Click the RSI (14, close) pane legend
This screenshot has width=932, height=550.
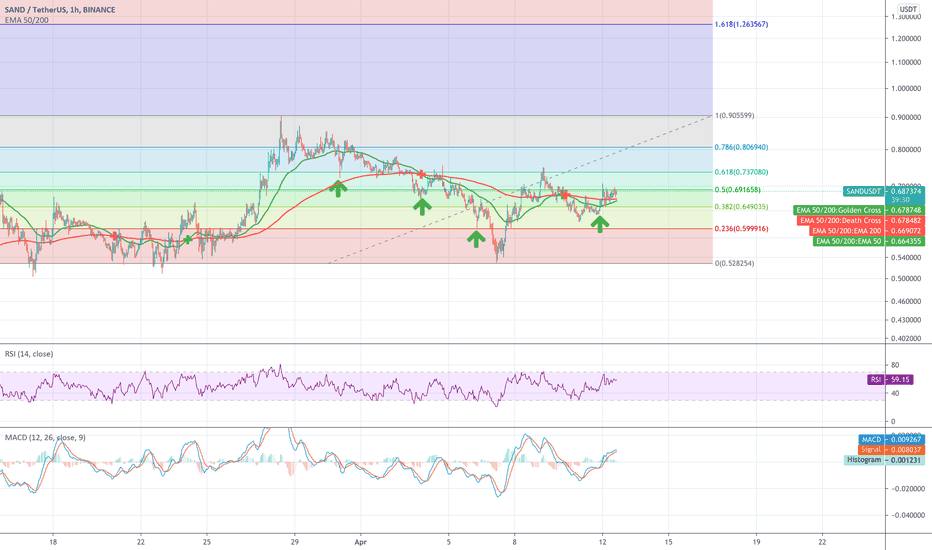(x=29, y=354)
